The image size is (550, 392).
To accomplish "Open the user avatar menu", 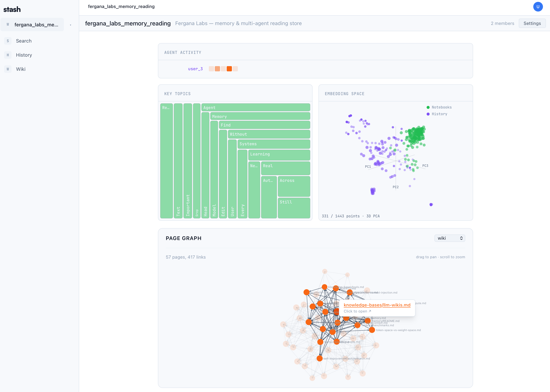I will pyautogui.click(x=538, y=7).
